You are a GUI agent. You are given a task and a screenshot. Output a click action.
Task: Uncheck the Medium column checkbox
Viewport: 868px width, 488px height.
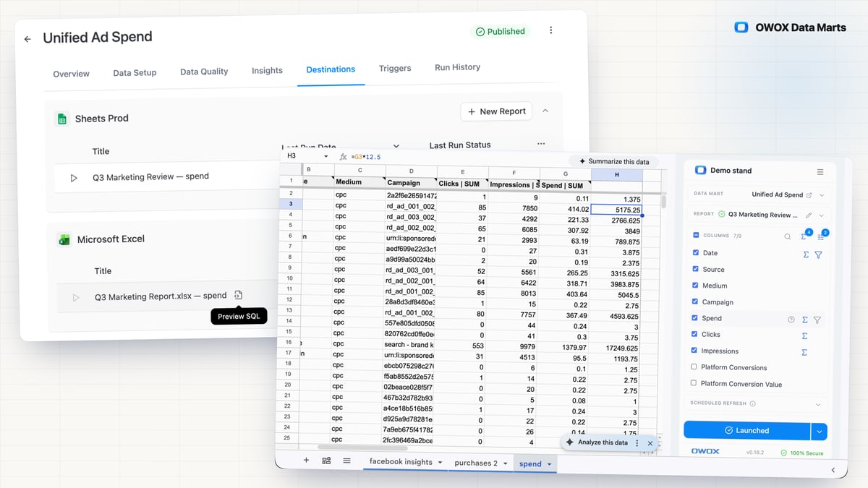click(696, 286)
